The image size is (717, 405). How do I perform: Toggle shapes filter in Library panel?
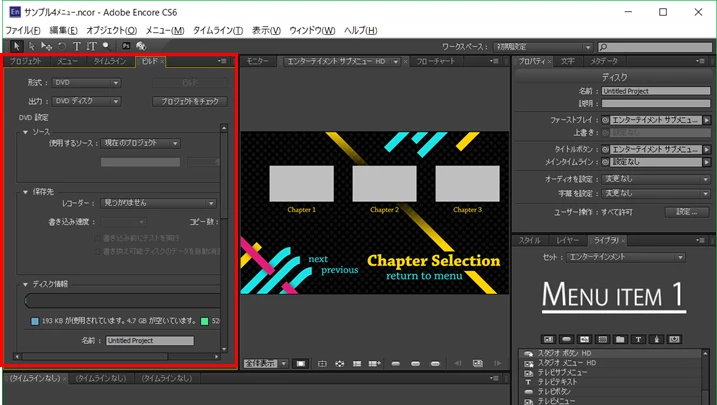(x=656, y=339)
